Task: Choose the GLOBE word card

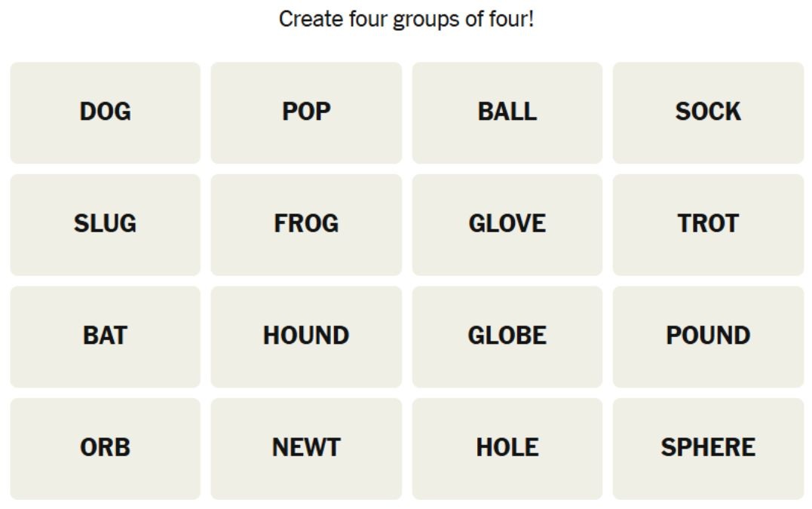Action: (507, 336)
